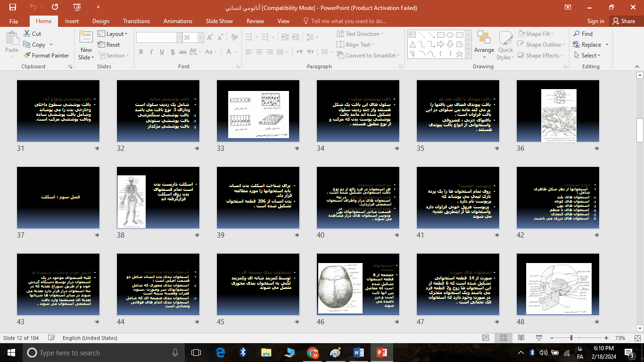Open the Transitions ribbon tab

[x=136, y=21]
